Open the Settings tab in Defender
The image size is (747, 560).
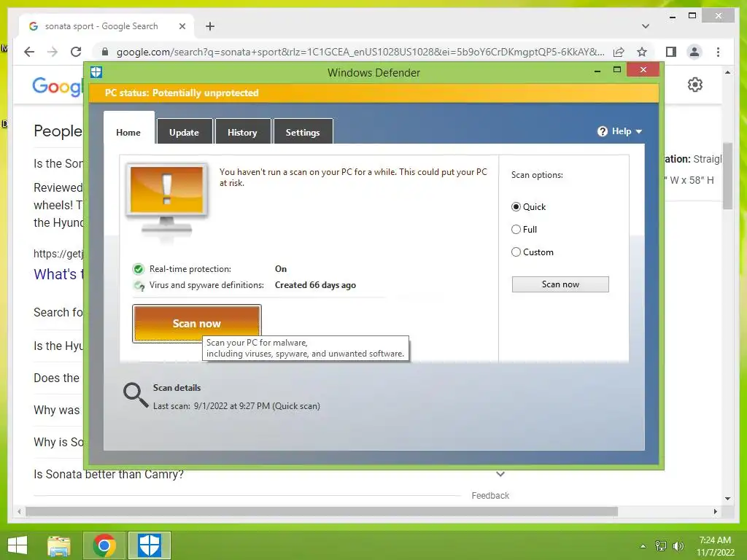[303, 133]
